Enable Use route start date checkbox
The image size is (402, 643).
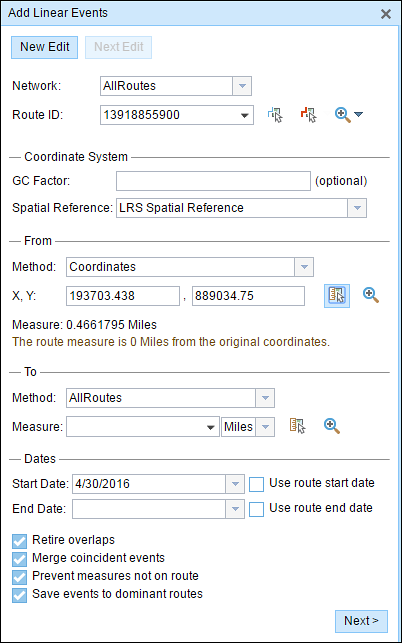(x=256, y=484)
